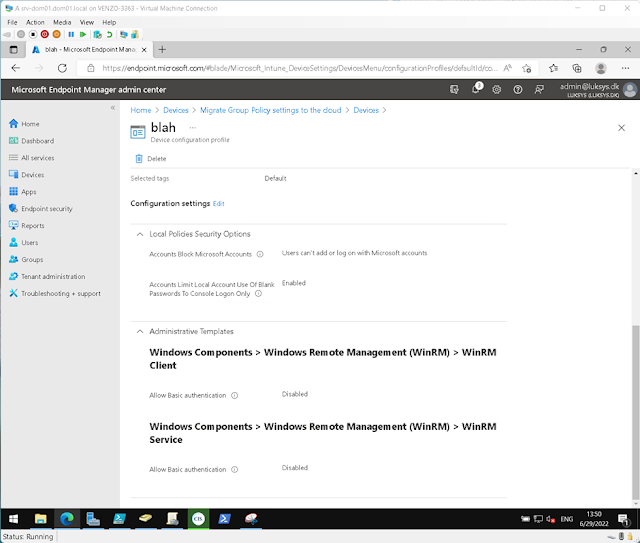Click VM save orange button
This screenshot has height=543, width=640.
tap(57, 34)
